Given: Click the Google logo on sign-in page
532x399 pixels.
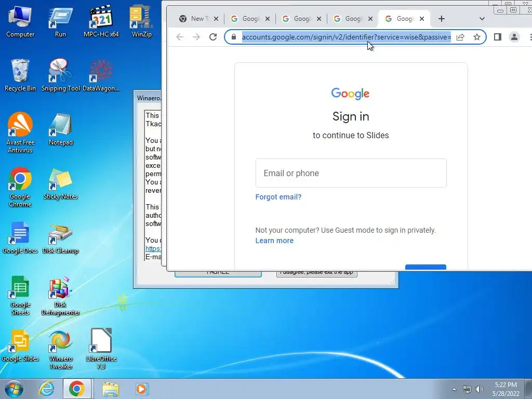Looking at the screenshot, I should 351,94.
